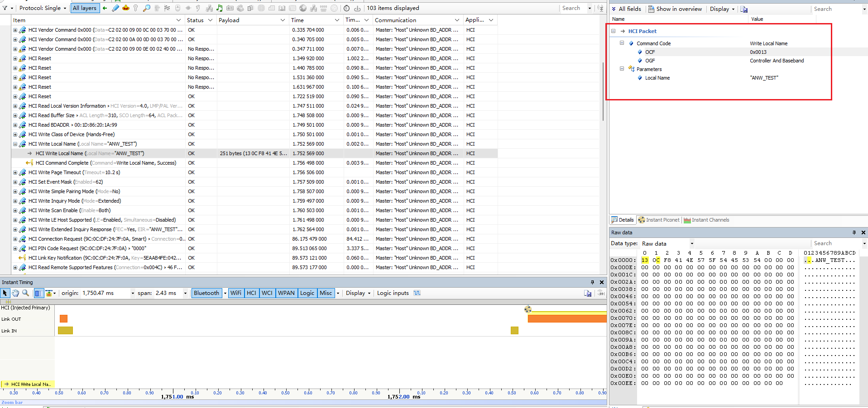The height and width of the screenshot is (408, 868).
Task: Click the Logic inputs button label
Action: pyautogui.click(x=393, y=293)
